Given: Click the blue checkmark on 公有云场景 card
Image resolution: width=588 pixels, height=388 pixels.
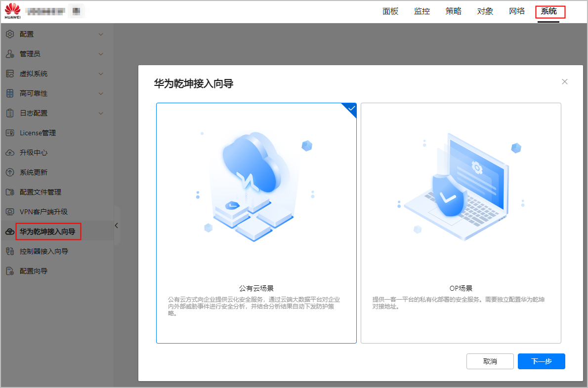Looking at the screenshot, I should pyautogui.click(x=351, y=108).
